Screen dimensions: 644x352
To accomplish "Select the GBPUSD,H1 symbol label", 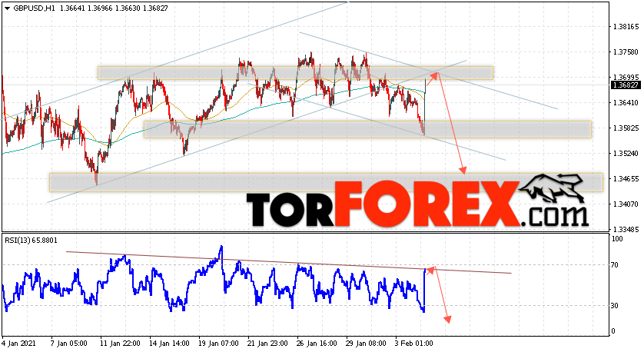I will pyautogui.click(x=34, y=8).
